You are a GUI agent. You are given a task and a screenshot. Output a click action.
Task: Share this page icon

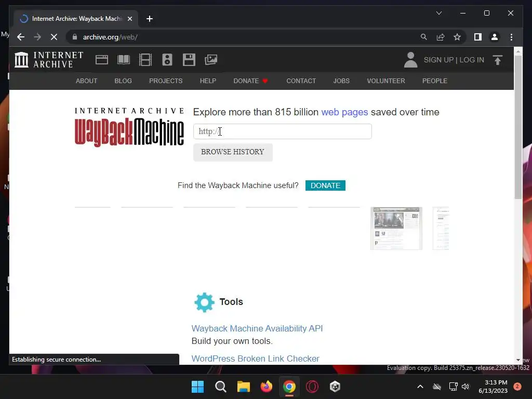pos(441,37)
